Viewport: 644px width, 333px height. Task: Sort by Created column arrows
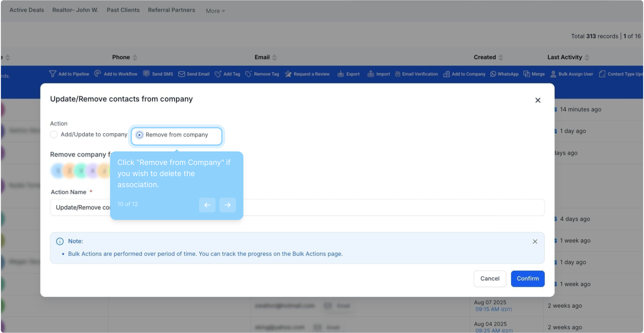click(x=501, y=57)
